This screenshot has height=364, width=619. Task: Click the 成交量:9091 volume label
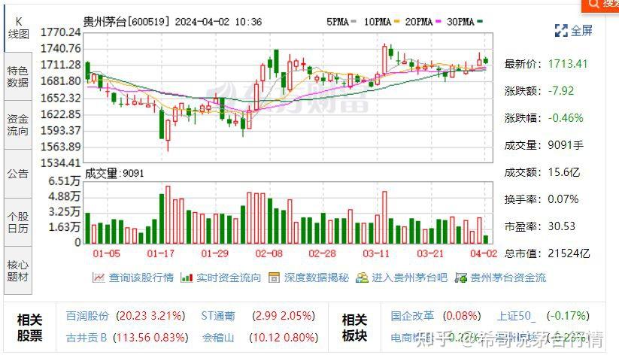click(x=114, y=173)
